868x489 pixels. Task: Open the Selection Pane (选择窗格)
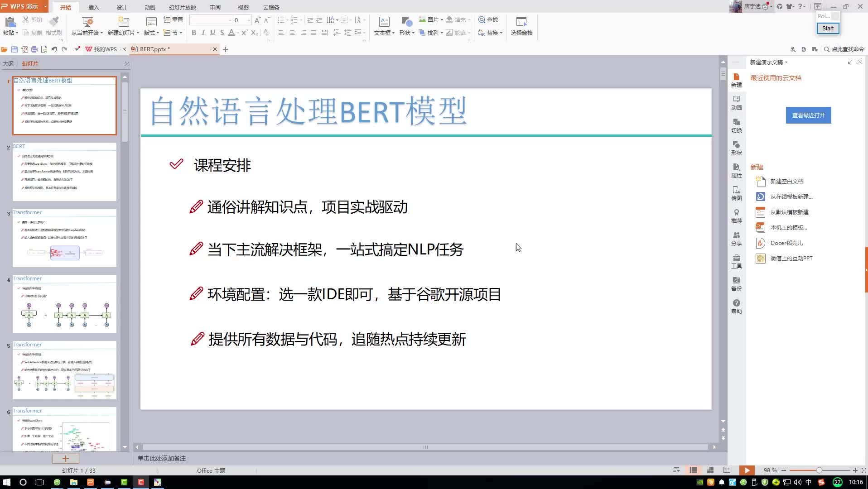tap(521, 26)
